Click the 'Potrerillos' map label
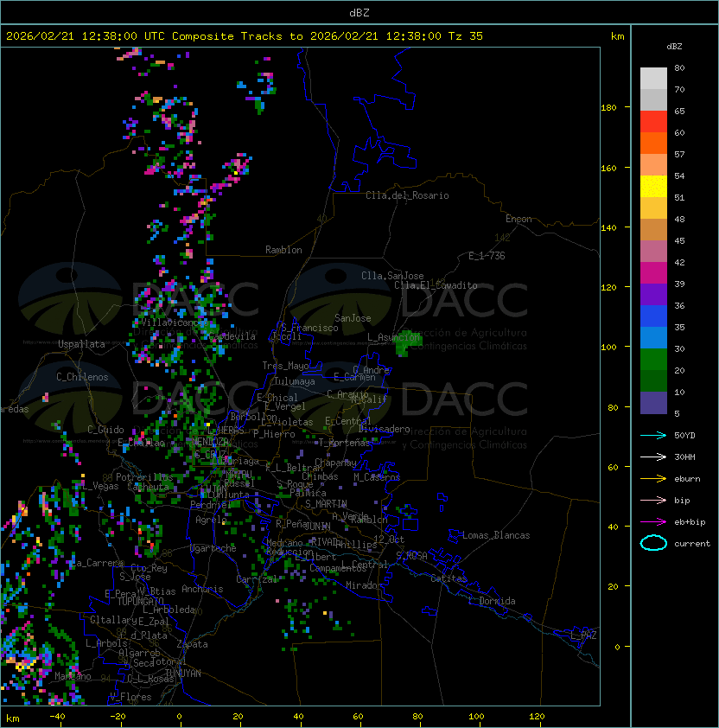Screen dimensions: 719x728 pos(144,477)
